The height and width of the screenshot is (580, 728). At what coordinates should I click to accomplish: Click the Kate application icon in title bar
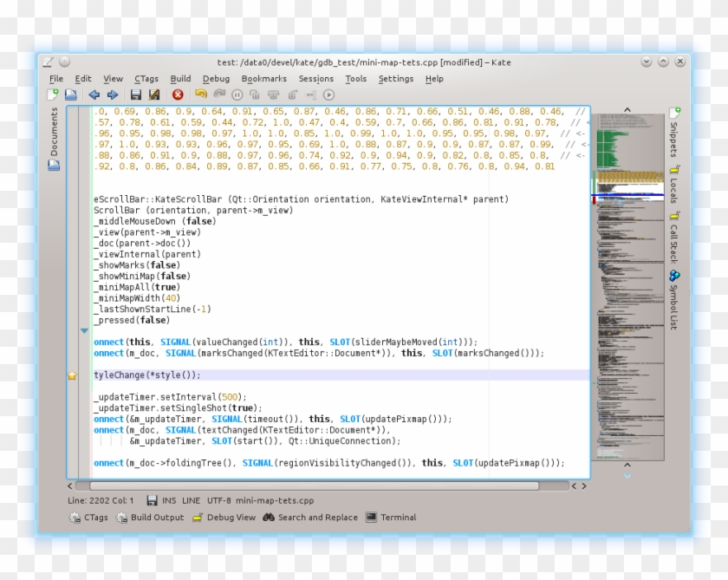point(48,62)
